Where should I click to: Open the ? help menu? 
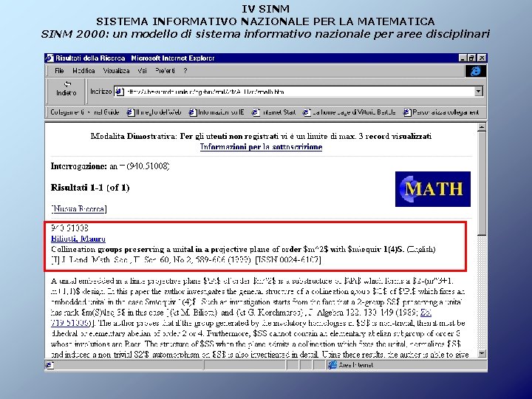click(185, 71)
